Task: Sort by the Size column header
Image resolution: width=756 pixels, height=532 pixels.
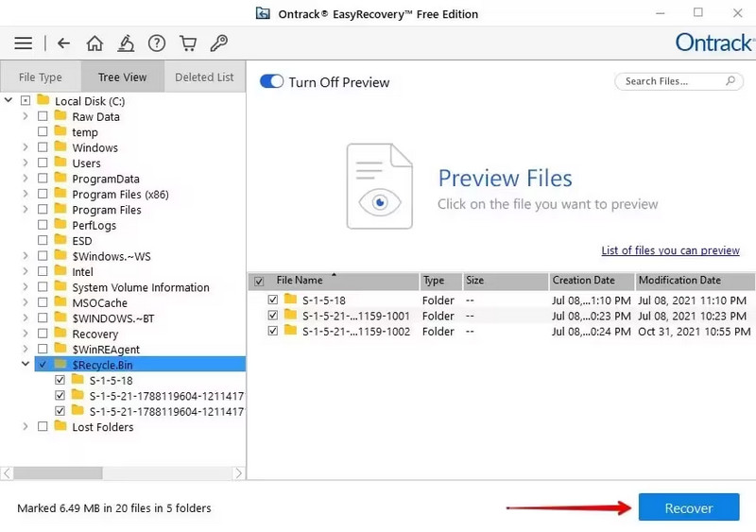Action: click(x=506, y=281)
